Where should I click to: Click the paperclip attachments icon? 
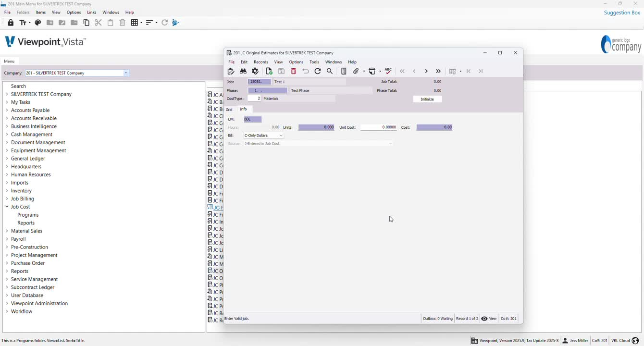point(356,71)
